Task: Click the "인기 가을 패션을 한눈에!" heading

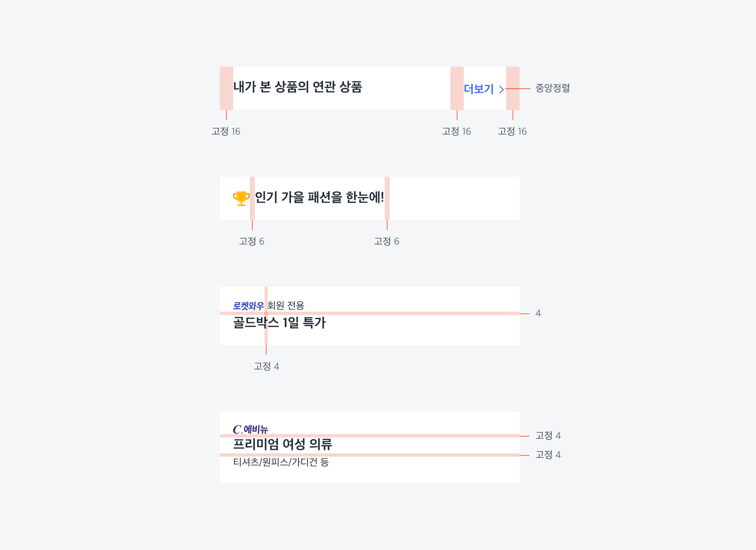Action: pyautogui.click(x=319, y=197)
